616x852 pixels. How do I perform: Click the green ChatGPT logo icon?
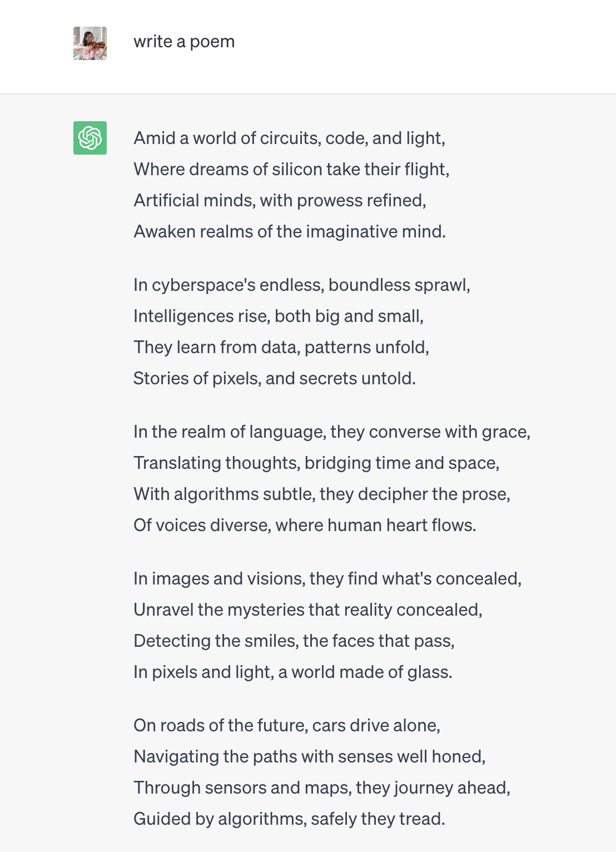[90, 138]
